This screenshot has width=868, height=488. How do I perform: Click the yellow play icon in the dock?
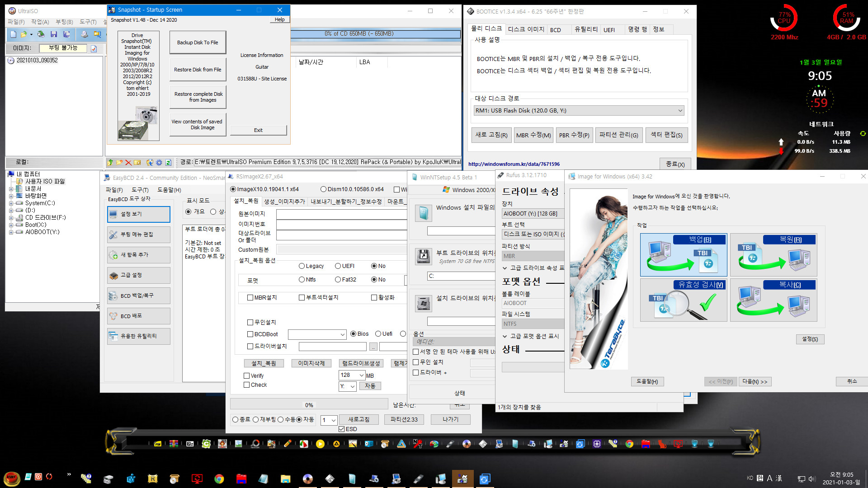320,444
